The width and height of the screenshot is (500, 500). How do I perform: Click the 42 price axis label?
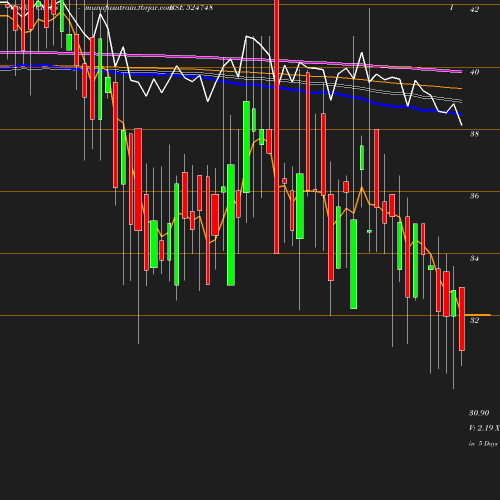coord(474,9)
